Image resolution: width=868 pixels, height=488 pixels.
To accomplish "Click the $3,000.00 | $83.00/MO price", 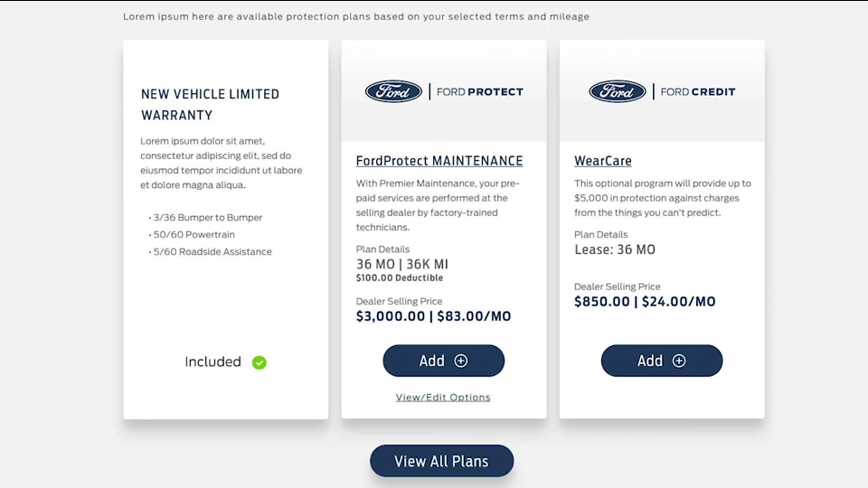I will coord(433,316).
